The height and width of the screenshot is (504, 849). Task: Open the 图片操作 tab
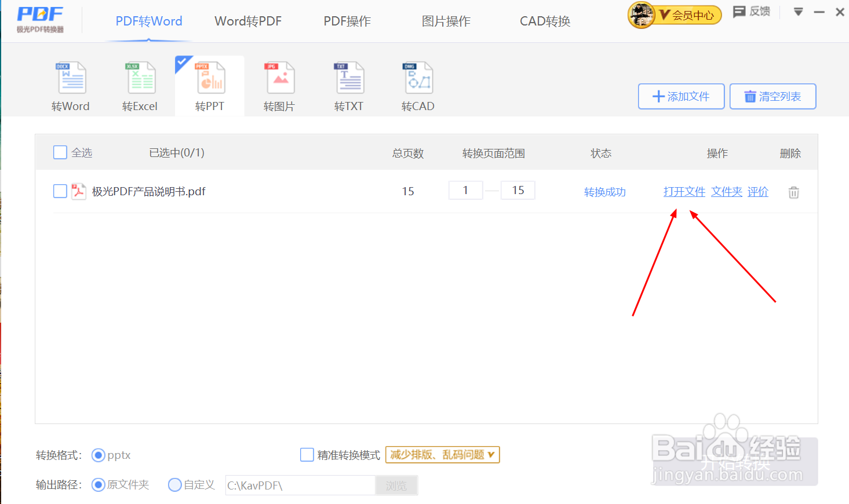coord(446,21)
